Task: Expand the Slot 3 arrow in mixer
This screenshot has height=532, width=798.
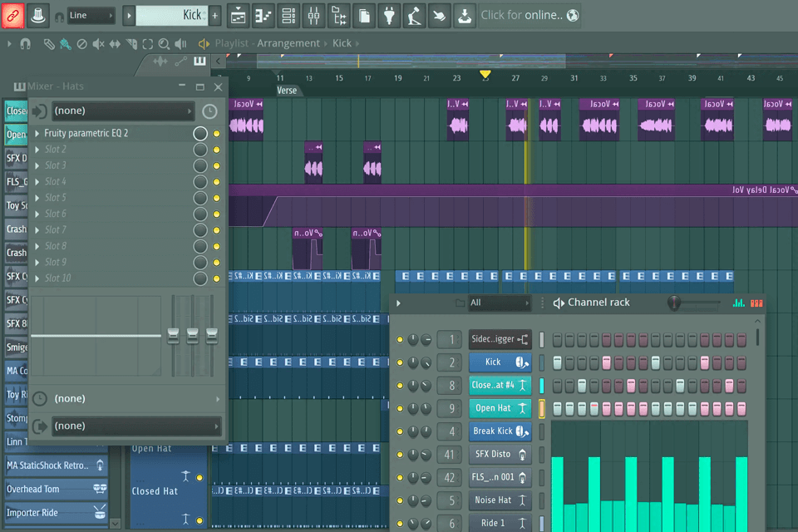Action: click(x=37, y=165)
